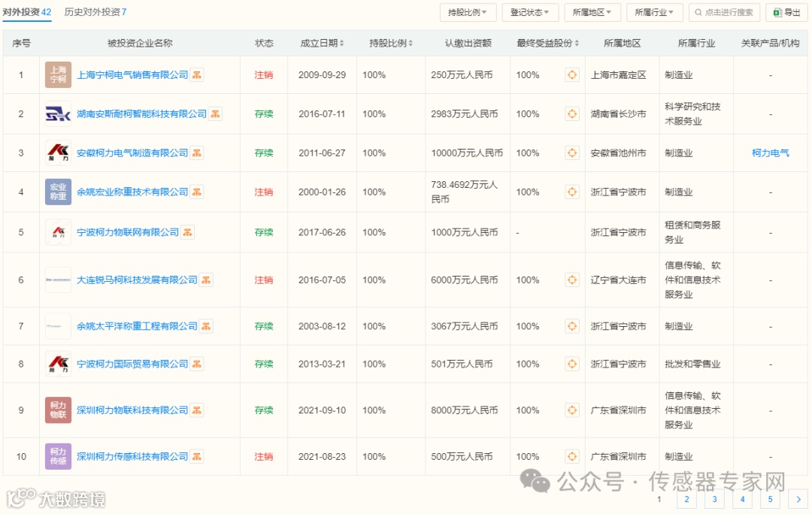812x514 pixels.
Task: Click the 湖南安斯耐柯 company logo
Action: (58, 114)
